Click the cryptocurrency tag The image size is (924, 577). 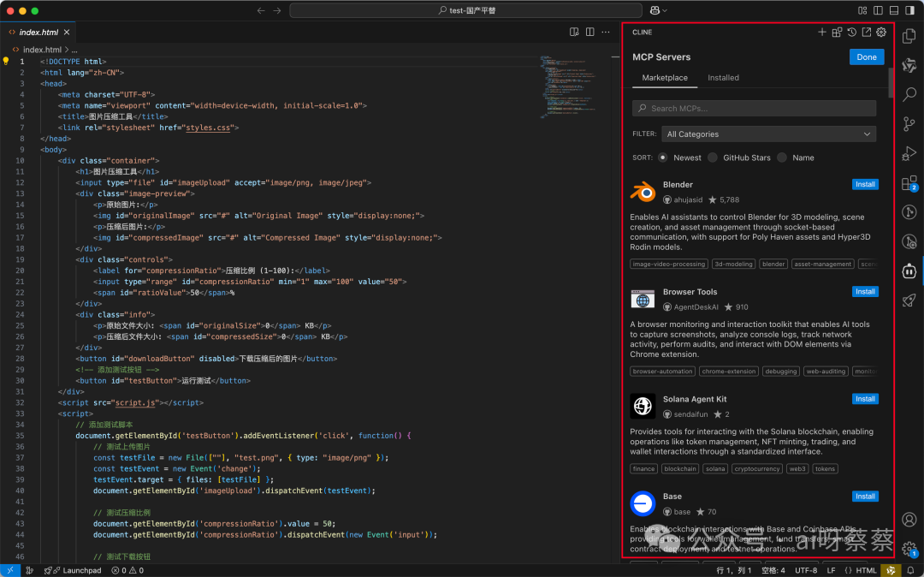click(x=756, y=468)
